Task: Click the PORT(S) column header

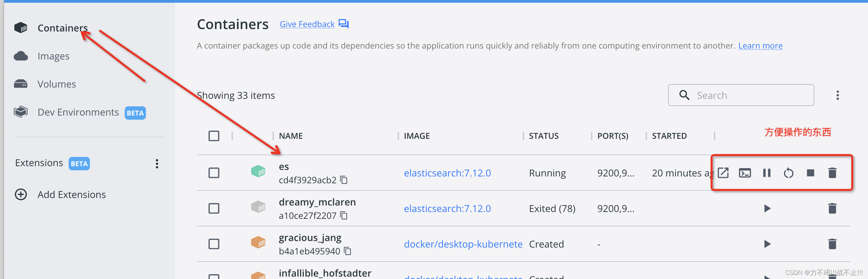Action: pos(613,136)
